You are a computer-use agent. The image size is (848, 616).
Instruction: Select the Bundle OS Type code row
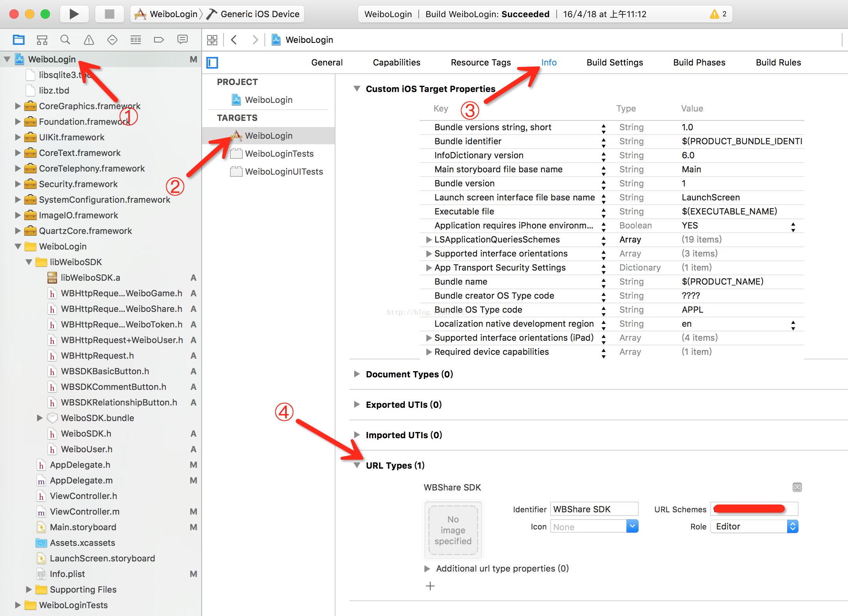point(612,310)
